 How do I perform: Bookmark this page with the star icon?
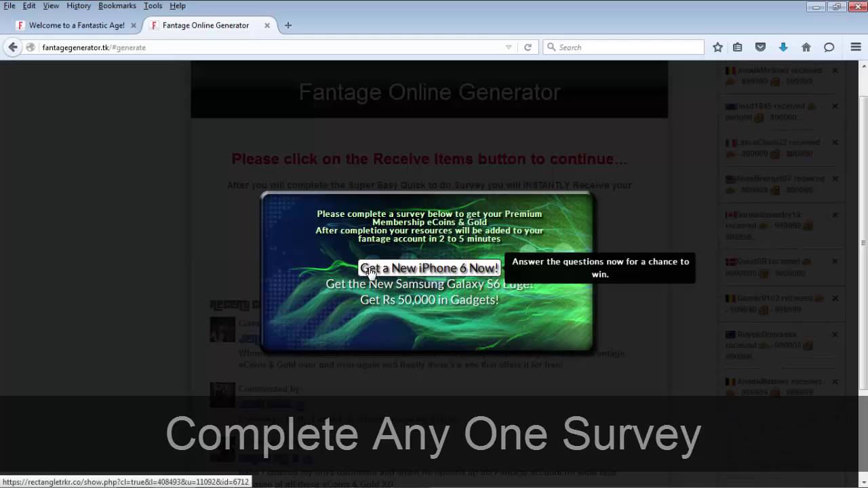718,47
